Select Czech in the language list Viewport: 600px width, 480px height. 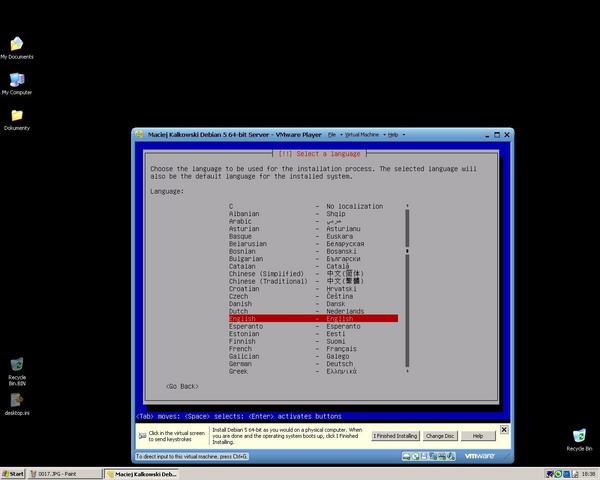313,296
